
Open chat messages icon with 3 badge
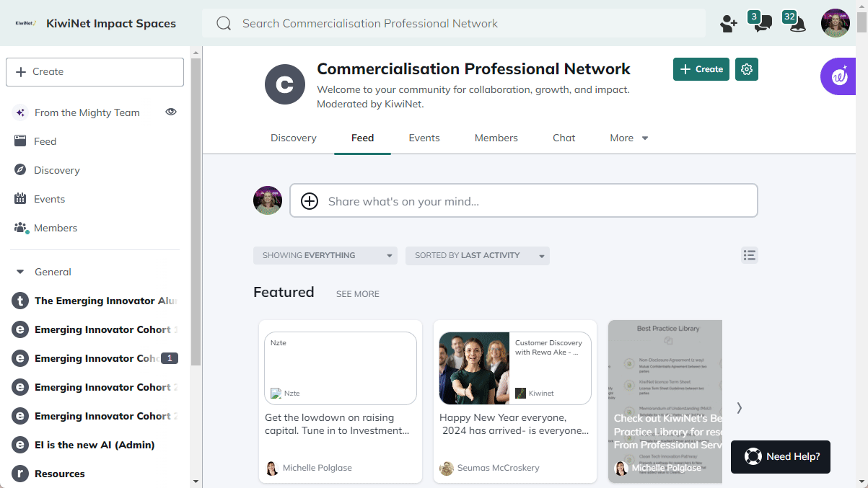coord(761,22)
